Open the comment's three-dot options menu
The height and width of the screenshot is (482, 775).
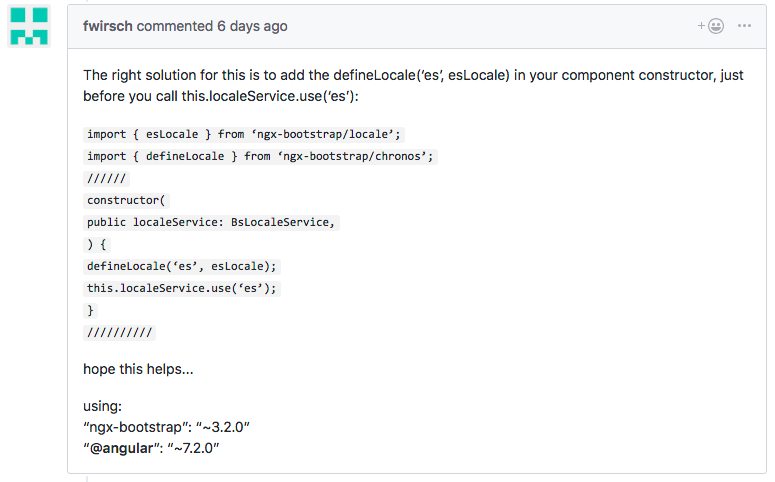[x=744, y=26]
